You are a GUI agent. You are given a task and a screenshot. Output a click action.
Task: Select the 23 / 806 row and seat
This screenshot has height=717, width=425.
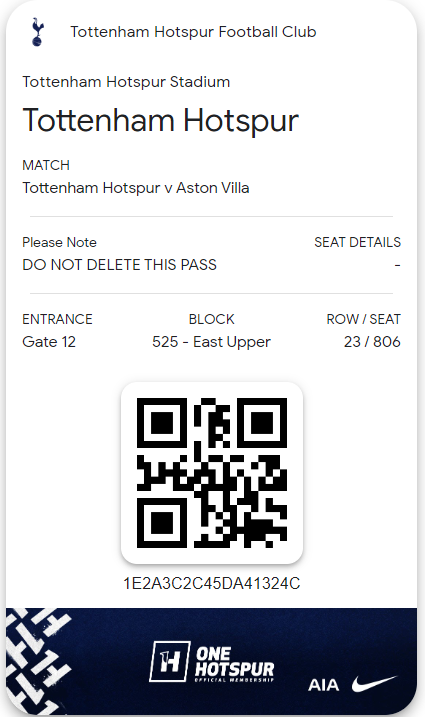(372, 342)
